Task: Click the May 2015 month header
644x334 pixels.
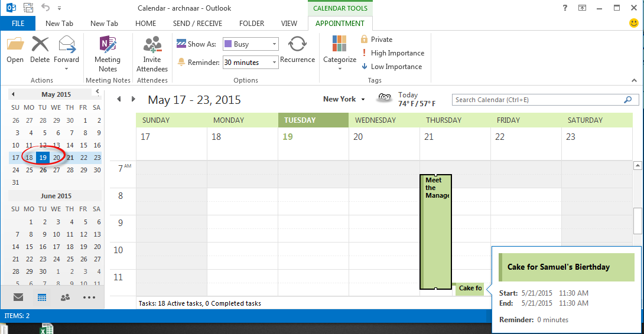Action: [56, 94]
